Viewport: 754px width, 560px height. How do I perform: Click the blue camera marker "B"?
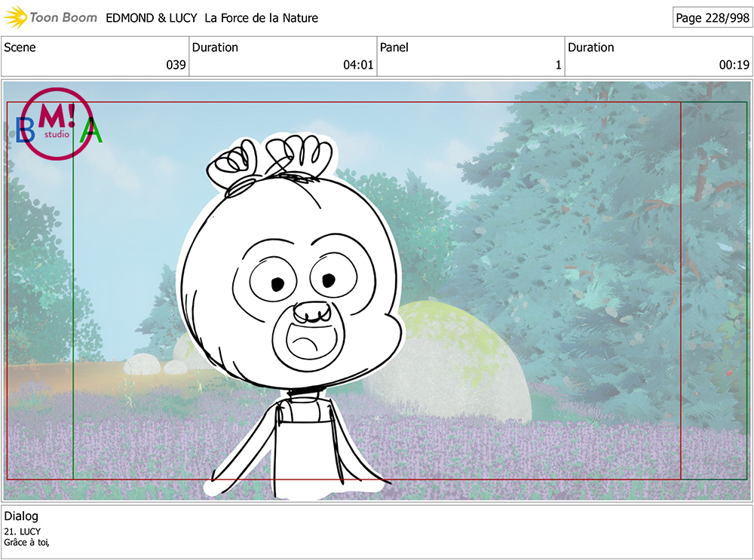pos(25,130)
